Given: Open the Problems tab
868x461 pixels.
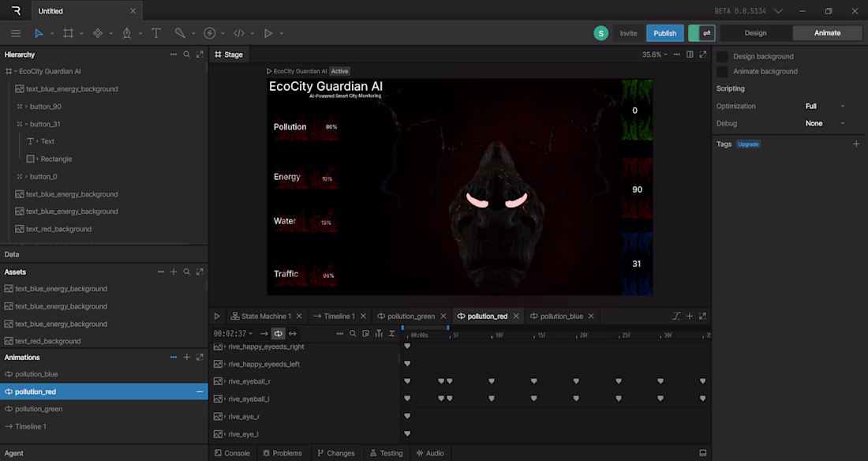Looking at the screenshot, I should click(x=282, y=452).
